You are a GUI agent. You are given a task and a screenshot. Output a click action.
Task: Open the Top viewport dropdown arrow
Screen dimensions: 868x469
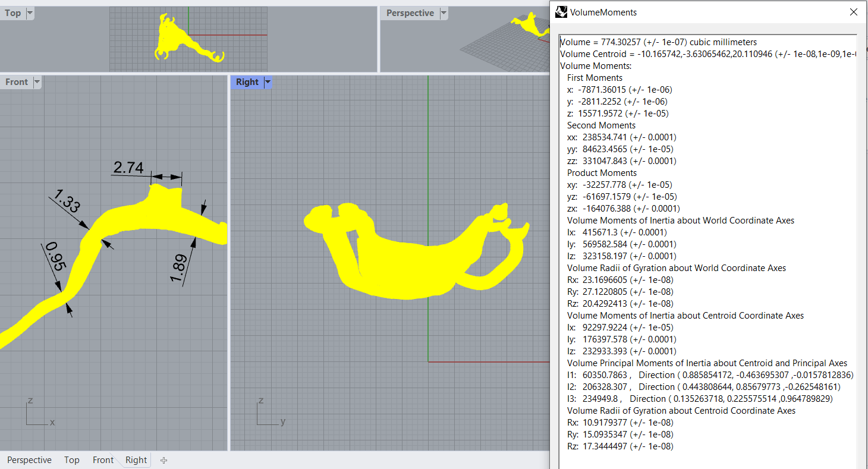[x=30, y=13]
